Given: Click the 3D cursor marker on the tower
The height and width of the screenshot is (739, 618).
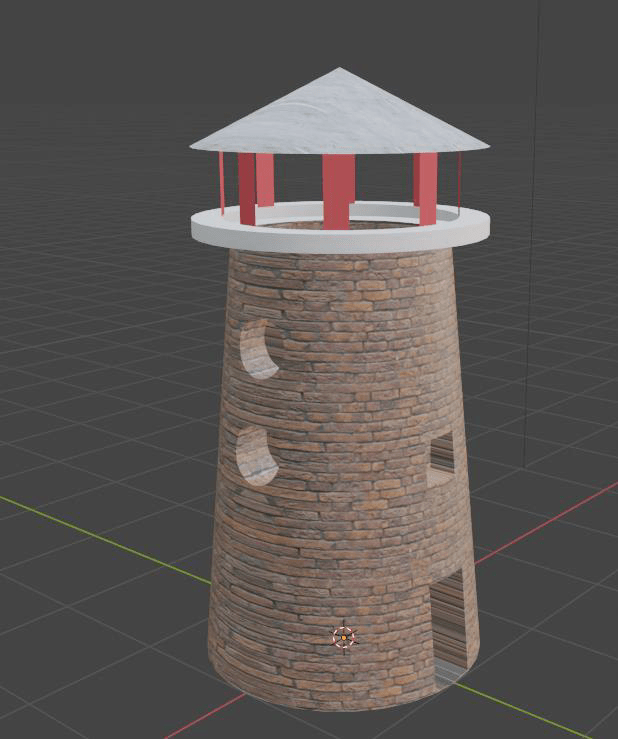Looking at the screenshot, I should pos(344,638).
